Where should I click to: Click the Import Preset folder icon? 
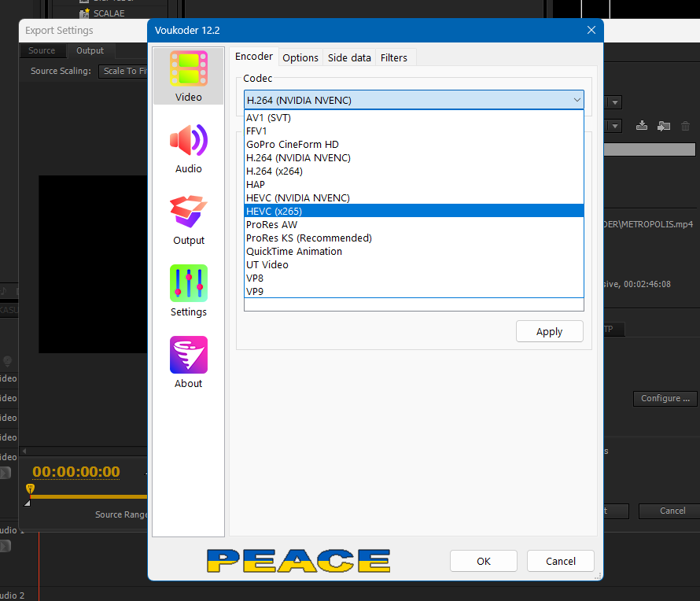click(x=664, y=126)
